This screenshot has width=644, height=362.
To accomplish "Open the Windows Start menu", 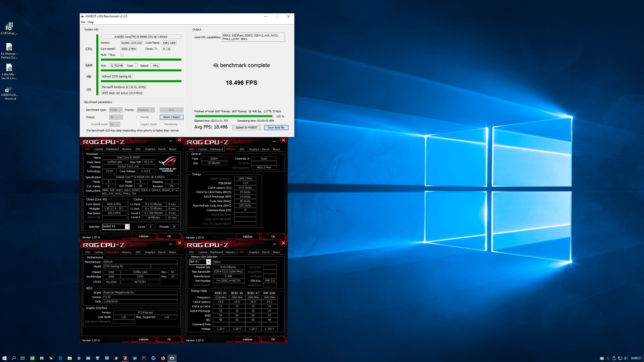I will tap(4, 358).
